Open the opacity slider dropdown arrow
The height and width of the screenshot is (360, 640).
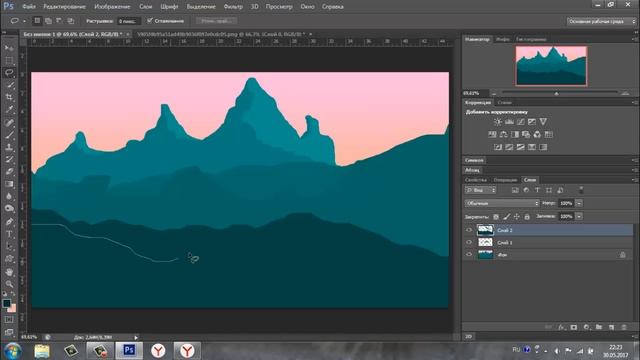click(579, 203)
